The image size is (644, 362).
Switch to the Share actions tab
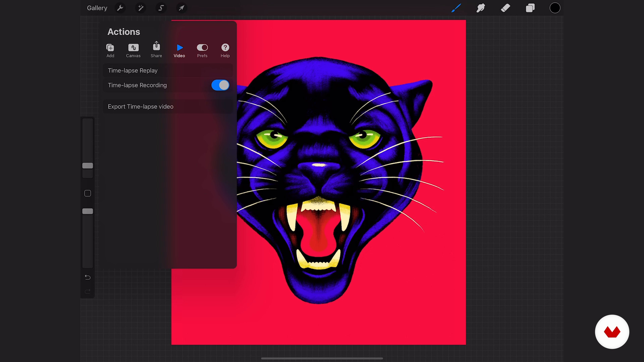pos(156,50)
